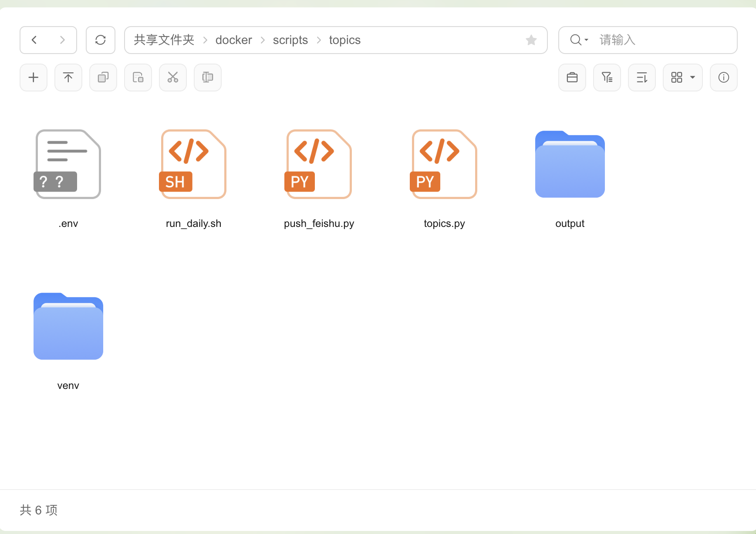
Task: Go back to previous folder
Action: tap(34, 40)
